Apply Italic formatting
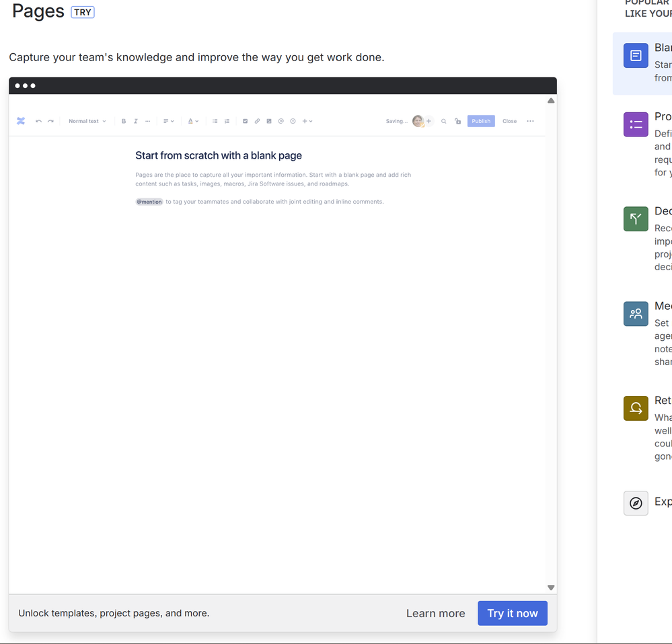The height and width of the screenshot is (644, 672). 136,121
